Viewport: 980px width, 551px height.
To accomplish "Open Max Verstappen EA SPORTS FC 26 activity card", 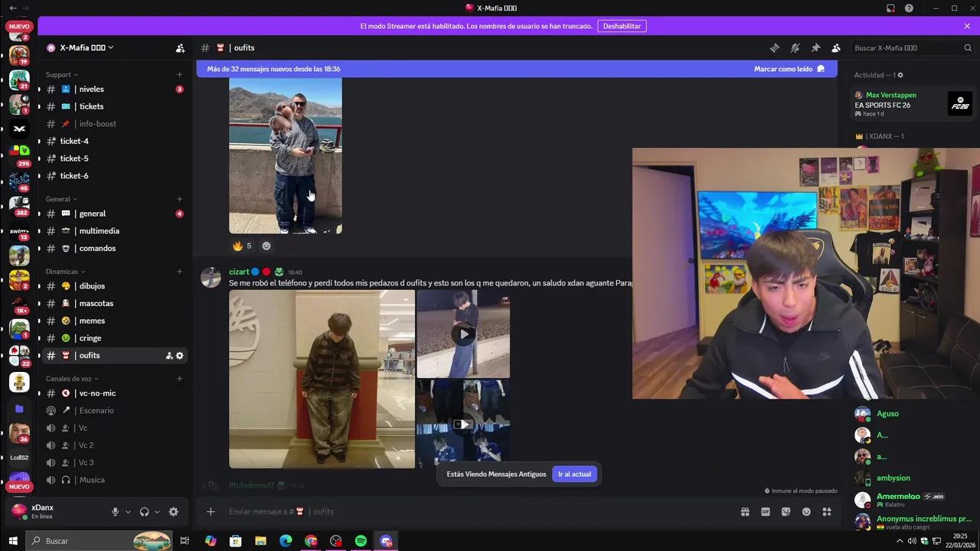I will point(913,104).
